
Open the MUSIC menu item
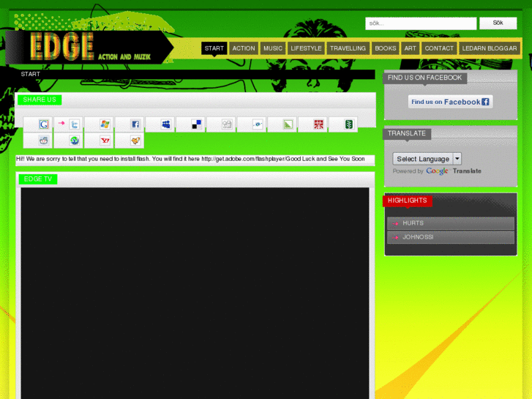pos(273,48)
